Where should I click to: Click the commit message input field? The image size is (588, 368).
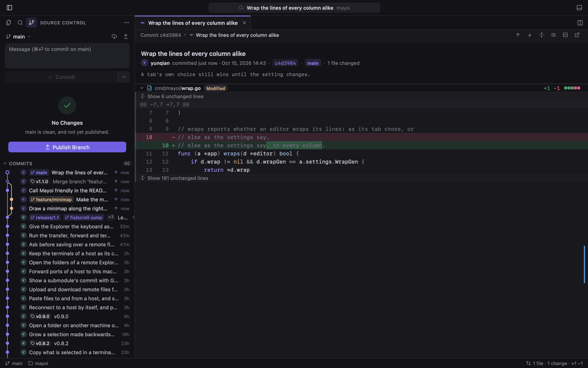point(67,56)
